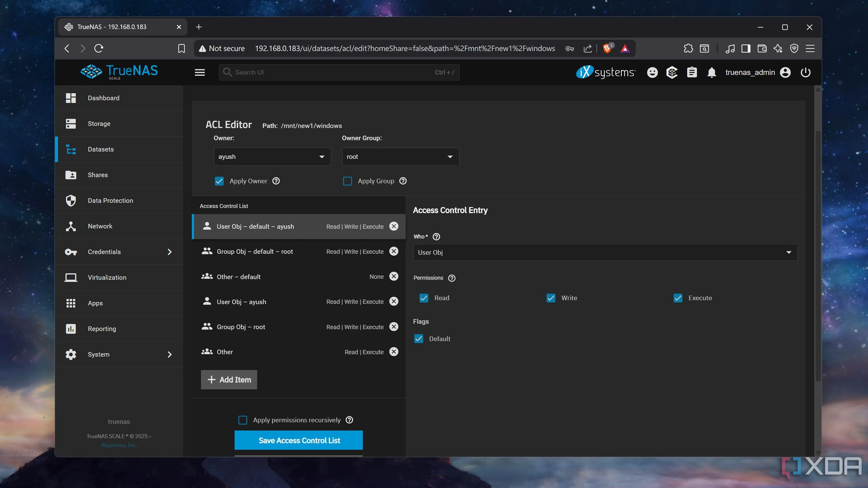Show the Apply Group help tooltip
Viewport: 868px width, 488px height.
[x=403, y=181]
